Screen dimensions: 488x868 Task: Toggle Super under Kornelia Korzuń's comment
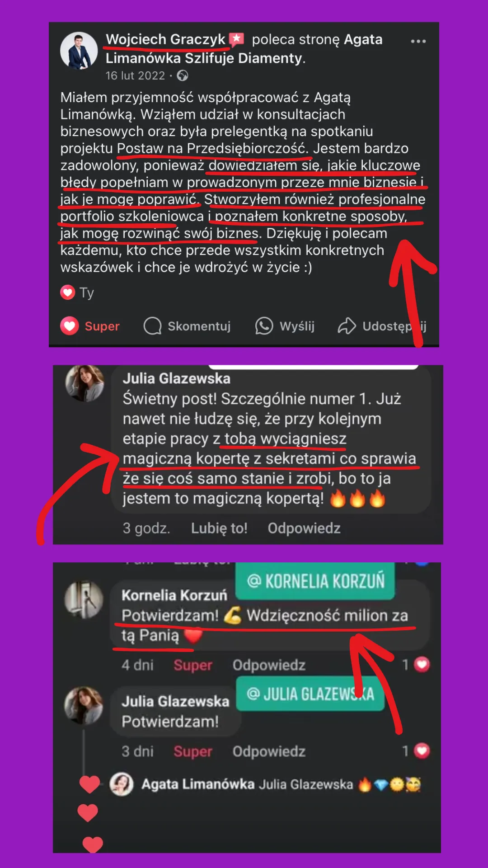[193, 665]
